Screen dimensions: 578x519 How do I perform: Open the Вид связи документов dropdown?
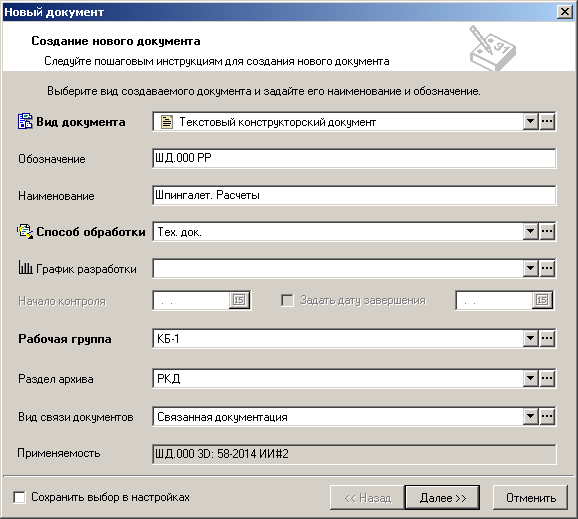(530, 417)
